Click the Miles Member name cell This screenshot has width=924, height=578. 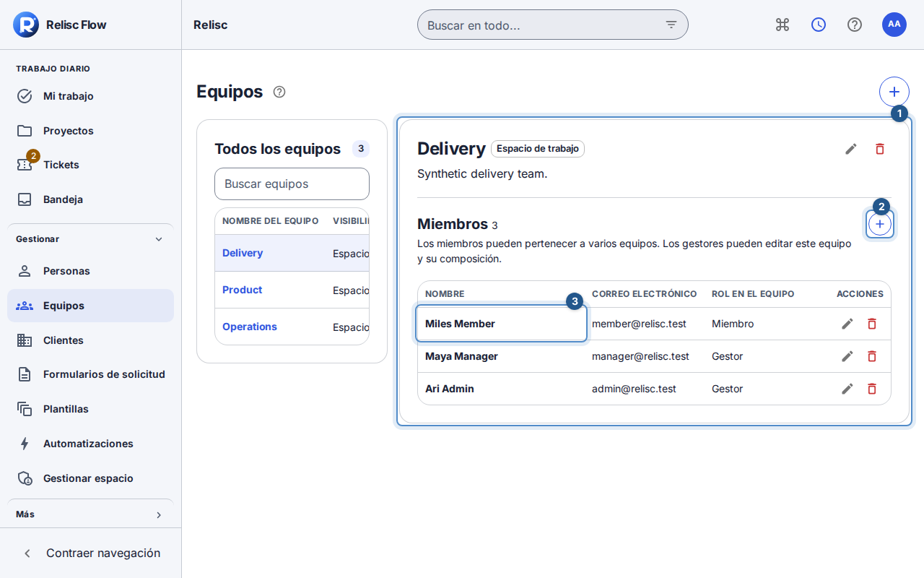(x=502, y=324)
